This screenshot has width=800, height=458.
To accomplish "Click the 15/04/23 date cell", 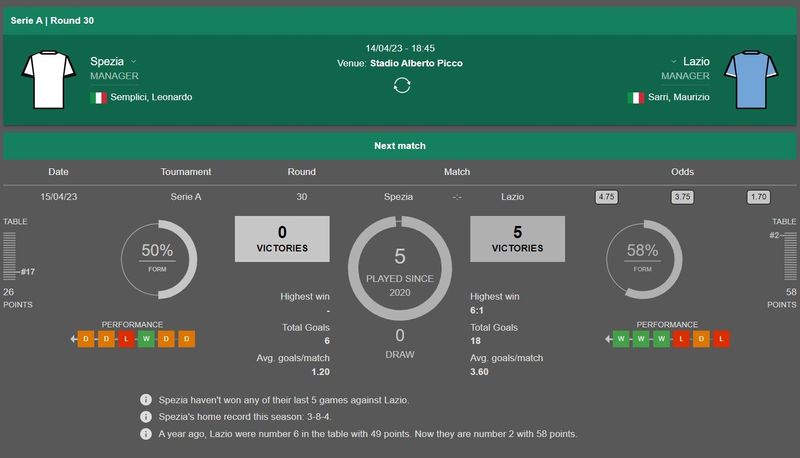I will click(x=59, y=197).
